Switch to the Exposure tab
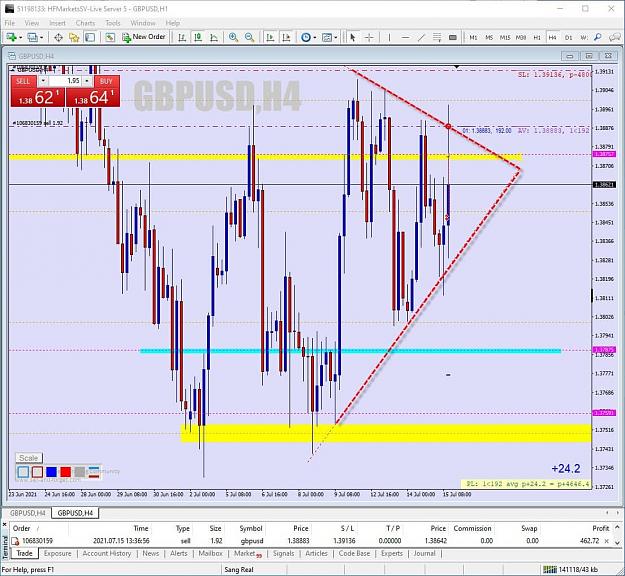Viewport: 625px width, 576px height. (57, 553)
